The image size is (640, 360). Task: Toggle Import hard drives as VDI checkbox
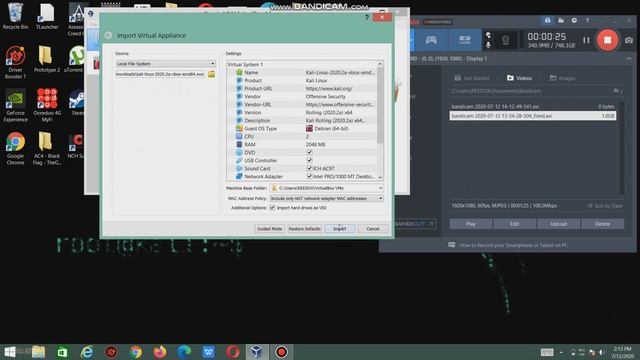pos(272,208)
